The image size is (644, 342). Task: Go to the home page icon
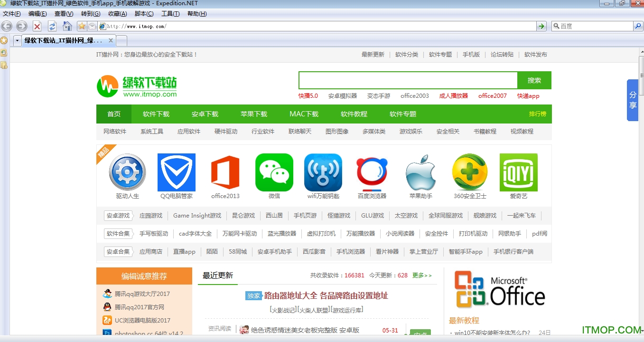pyautogui.click(x=67, y=26)
